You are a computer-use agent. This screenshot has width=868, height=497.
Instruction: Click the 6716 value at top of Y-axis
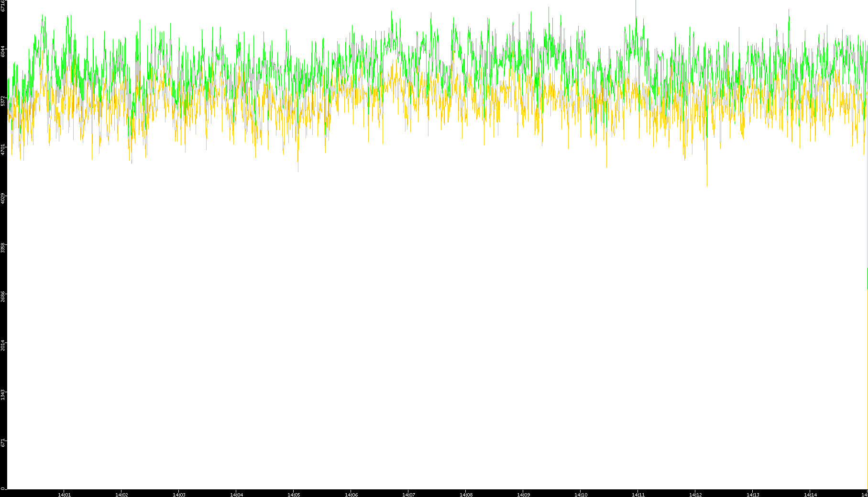[x=3, y=6]
